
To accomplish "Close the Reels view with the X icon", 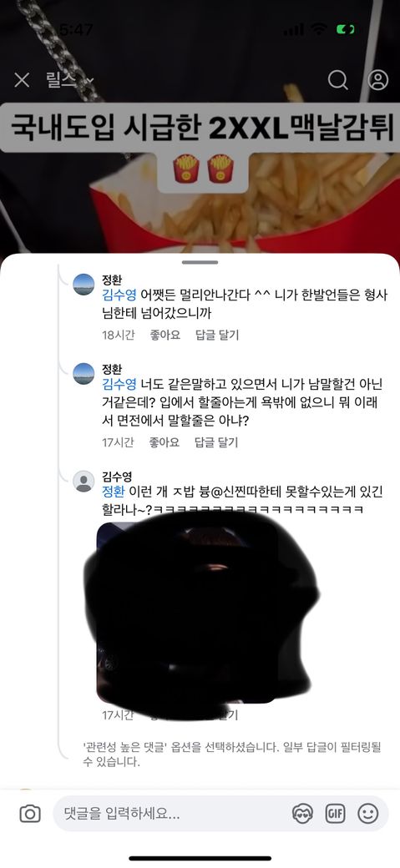I will coord(22,81).
